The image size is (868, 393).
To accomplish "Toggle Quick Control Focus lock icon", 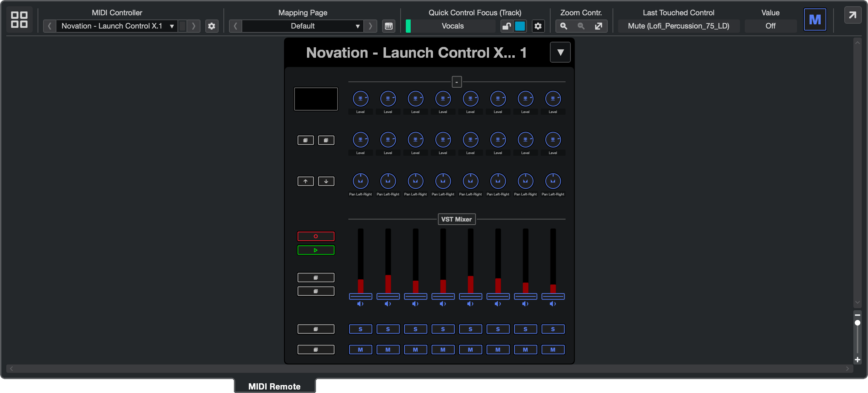I will (x=507, y=26).
